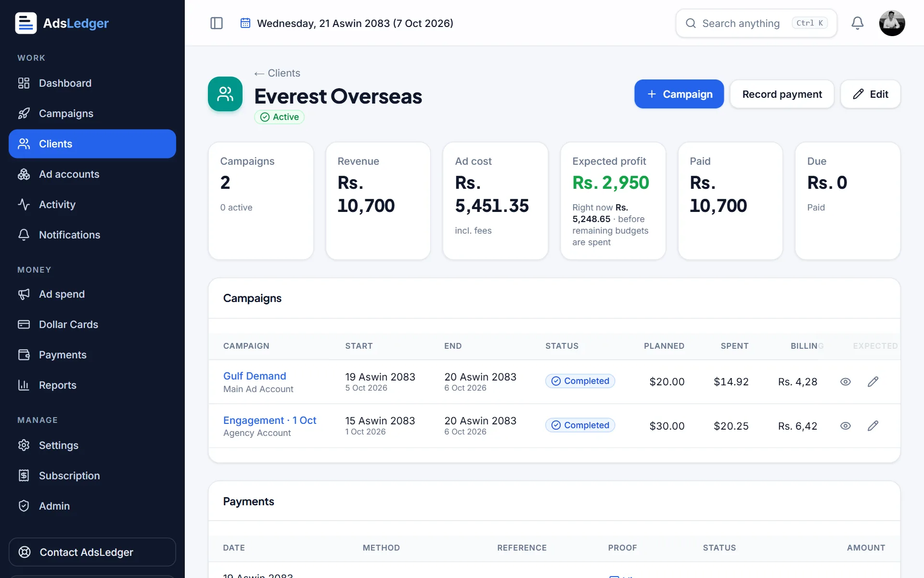
Task: Go back via the Clients link
Action: pyautogui.click(x=277, y=73)
